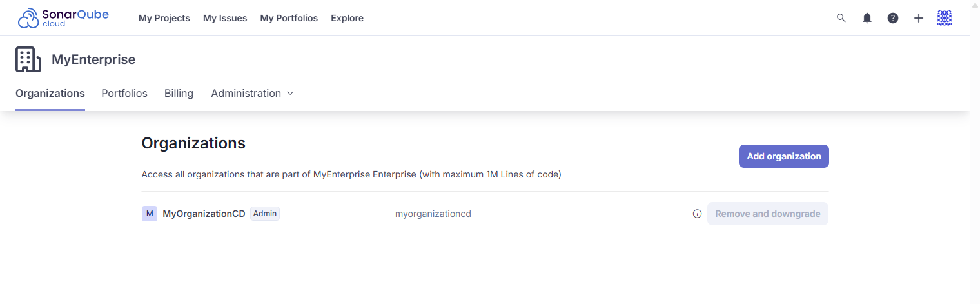Switch to the Portfolios tab
Viewport: 980px width, 304px height.
pos(124,94)
